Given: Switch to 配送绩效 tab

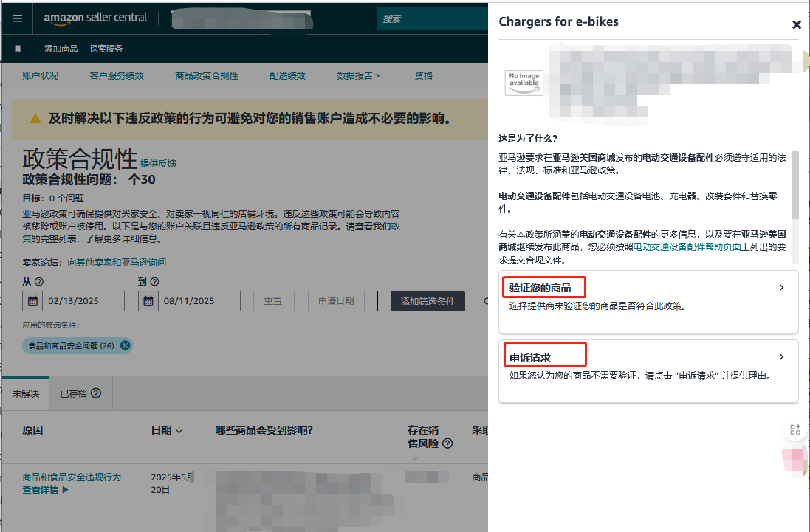Looking at the screenshot, I should click(x=287, y=76).
